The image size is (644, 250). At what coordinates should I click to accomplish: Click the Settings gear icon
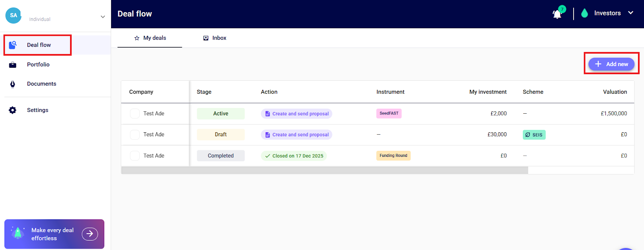(13, 110)
